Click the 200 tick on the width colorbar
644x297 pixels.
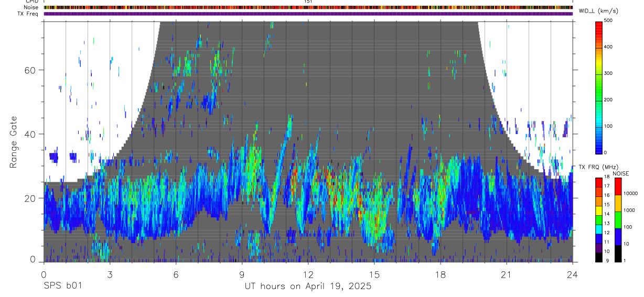pos(608,100)
